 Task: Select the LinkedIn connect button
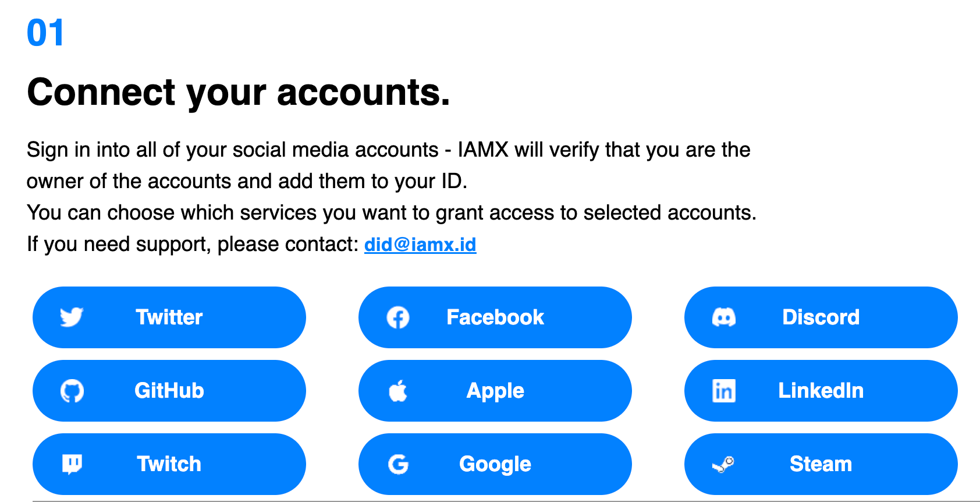(821, 391)
